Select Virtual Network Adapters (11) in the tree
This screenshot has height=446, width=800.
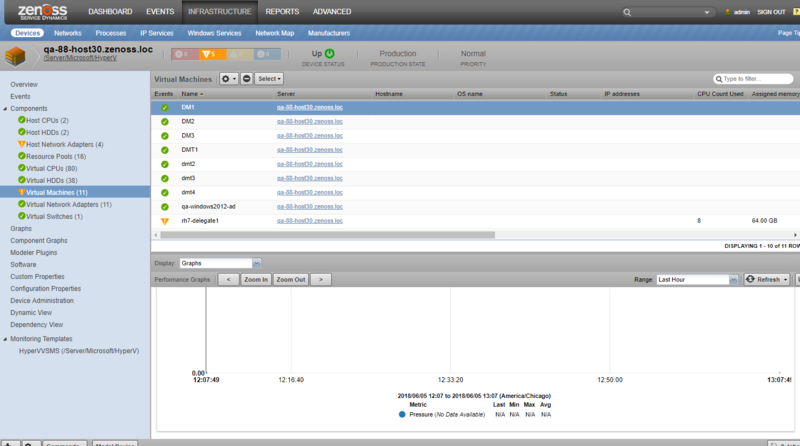(x=69, y=205)
